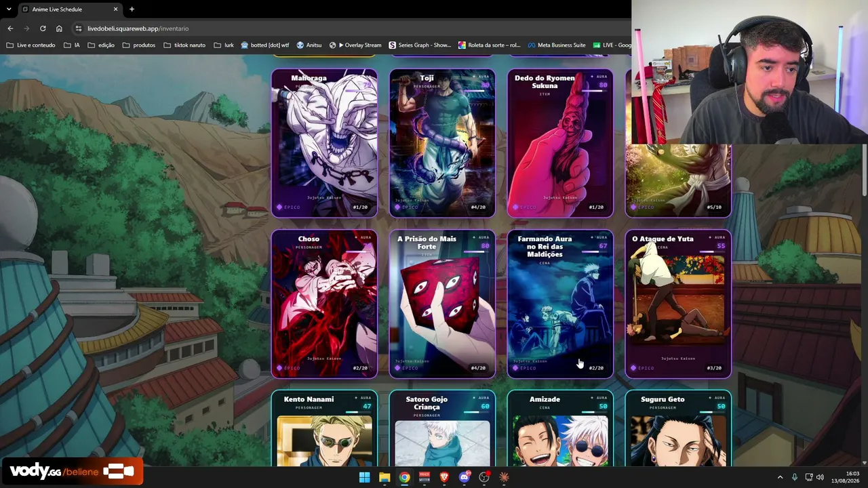Open the tiktok naruto bookmark folder
This screenshot has width=868, height=488.
pyautogui.click(x=184, y=45)
